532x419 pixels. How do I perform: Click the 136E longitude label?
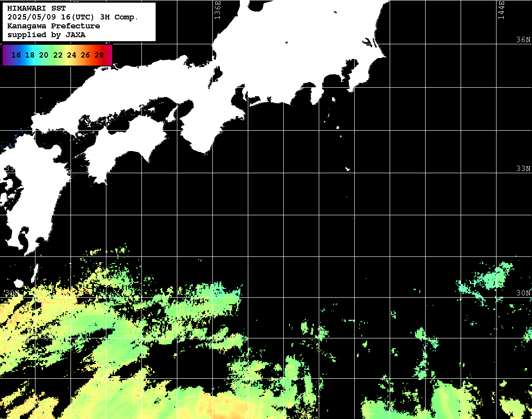pos(217,10)
